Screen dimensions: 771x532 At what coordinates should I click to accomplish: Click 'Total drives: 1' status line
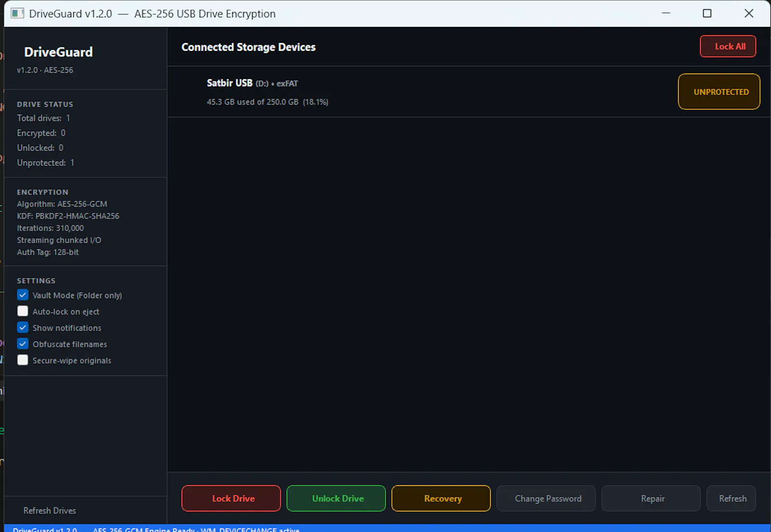pyautogui.click(x=43, y=118)
